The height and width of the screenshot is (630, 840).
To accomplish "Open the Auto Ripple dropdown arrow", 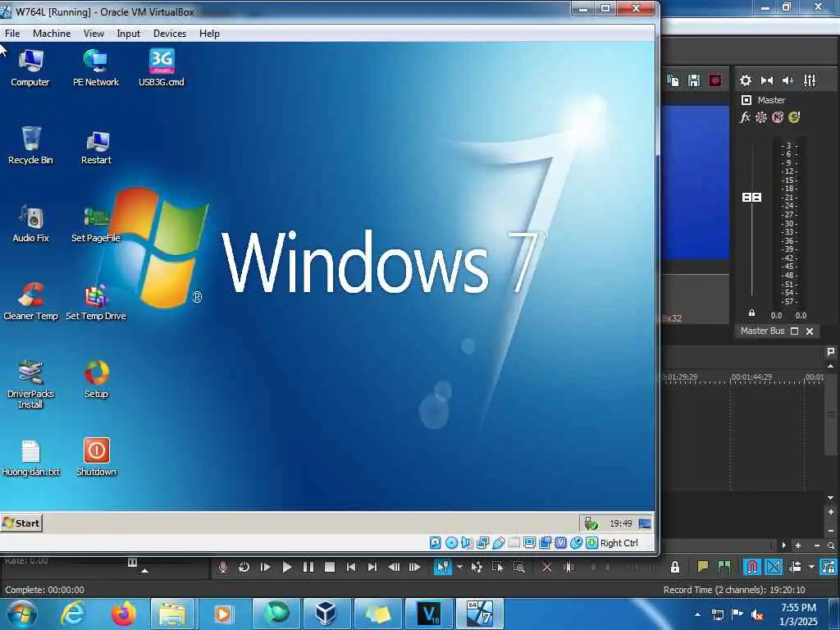I will [x=811, y=567].
